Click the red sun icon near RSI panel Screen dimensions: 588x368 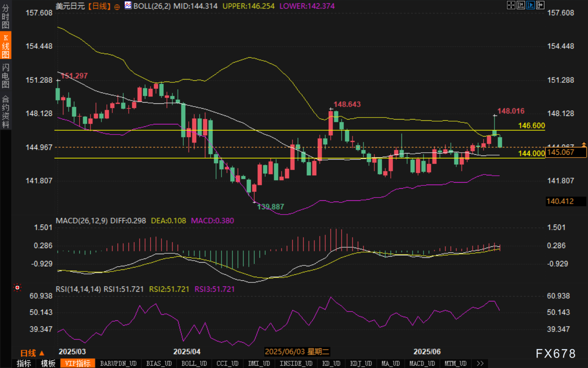pos(17,288)
